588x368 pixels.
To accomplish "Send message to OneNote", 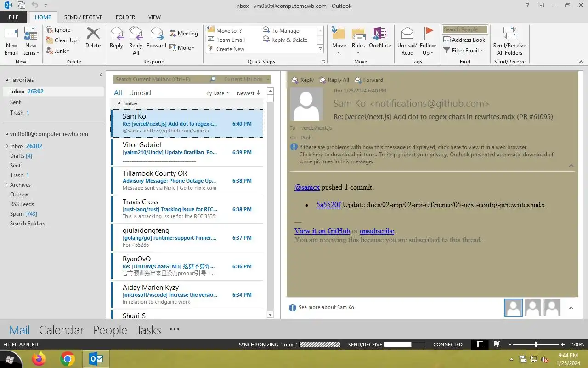I will tap(380, 38).
